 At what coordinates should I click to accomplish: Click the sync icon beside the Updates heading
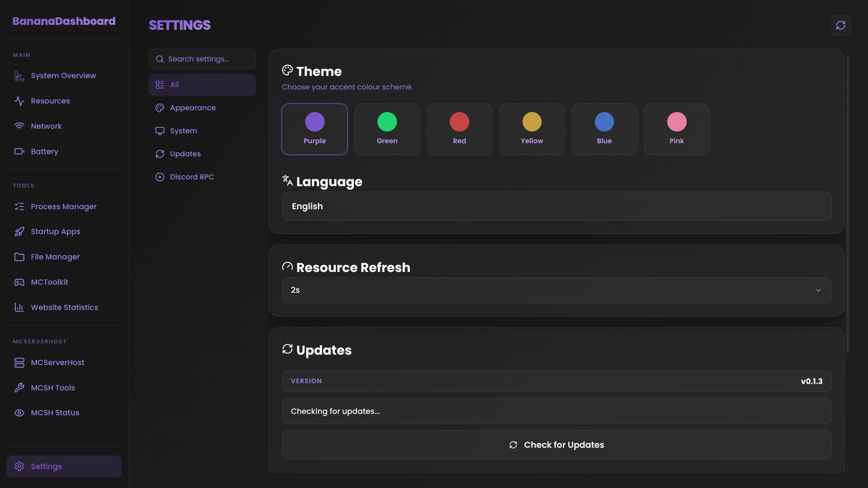click(288, 349)
